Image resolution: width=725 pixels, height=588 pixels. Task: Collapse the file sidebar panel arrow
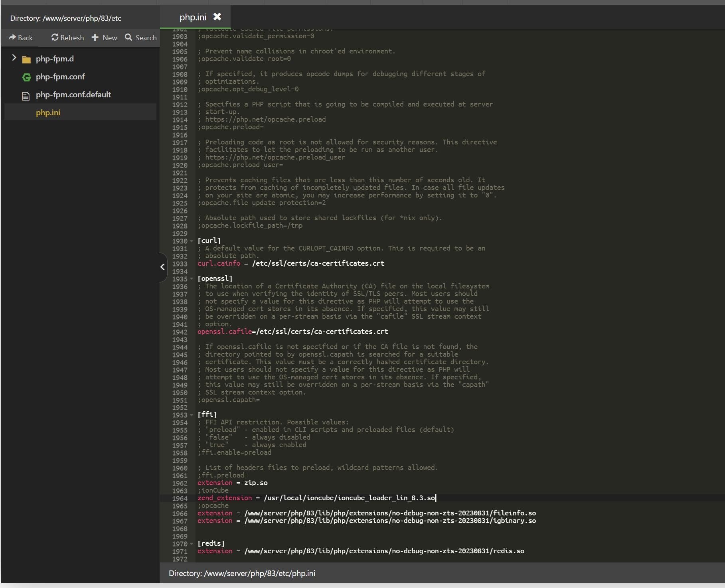(162, 267)
